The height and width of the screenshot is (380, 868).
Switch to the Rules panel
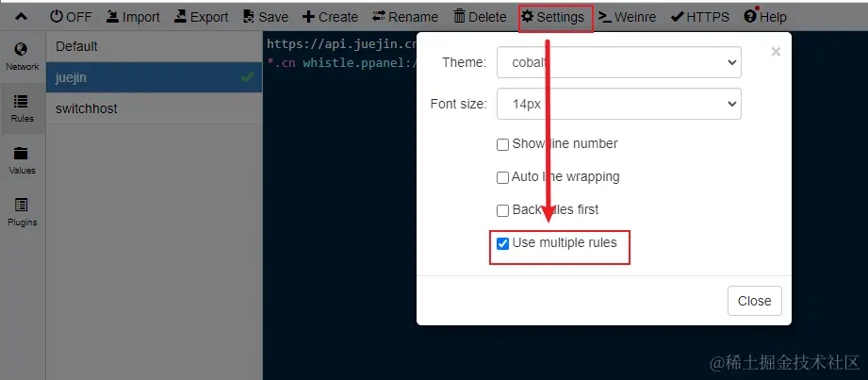[22, 108]
